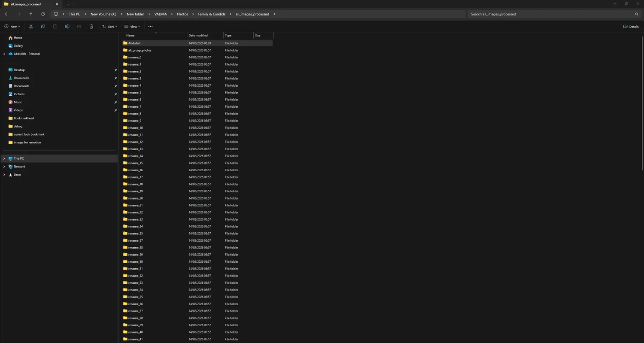Select the Abdullah folder
644x343 pixels.
197,43
